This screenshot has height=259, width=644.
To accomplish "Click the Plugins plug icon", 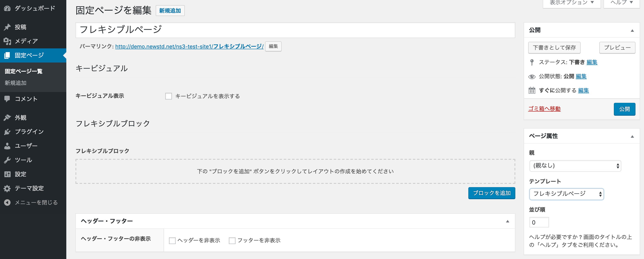I will [x=7, y=132].
